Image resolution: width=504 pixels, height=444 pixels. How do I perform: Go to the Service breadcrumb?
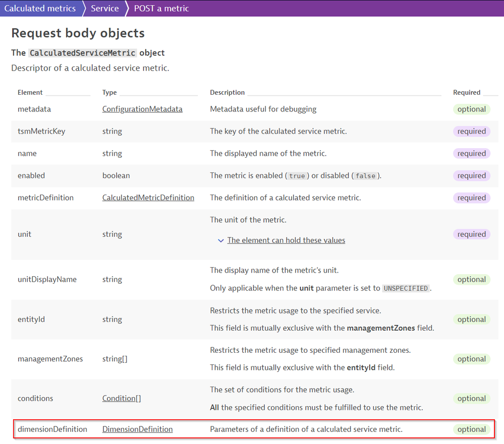point(104,8)
